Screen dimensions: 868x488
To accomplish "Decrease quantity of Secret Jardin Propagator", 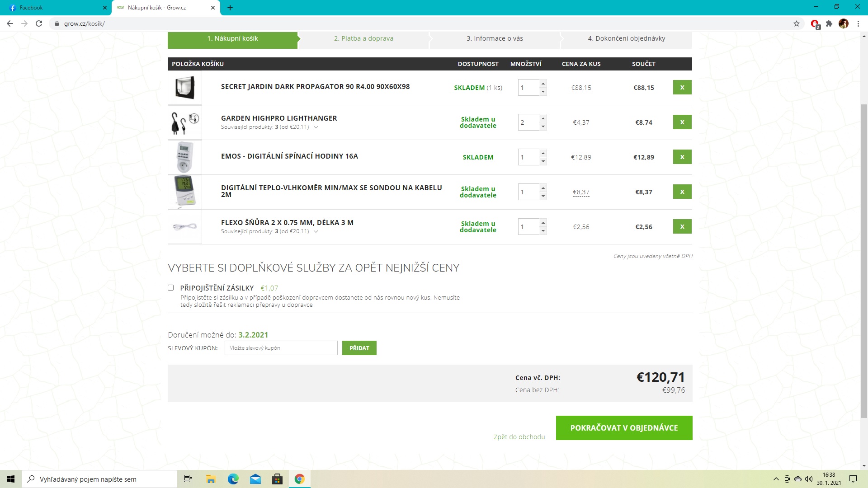I will [x=543, y=92].
